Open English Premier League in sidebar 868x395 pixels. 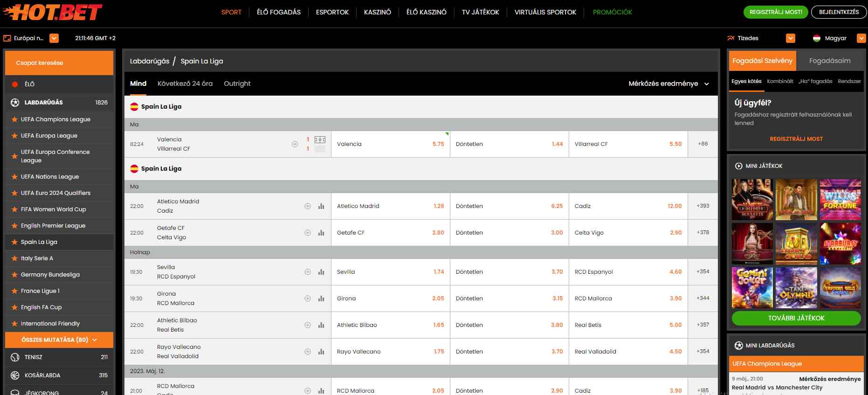[53, 226]
